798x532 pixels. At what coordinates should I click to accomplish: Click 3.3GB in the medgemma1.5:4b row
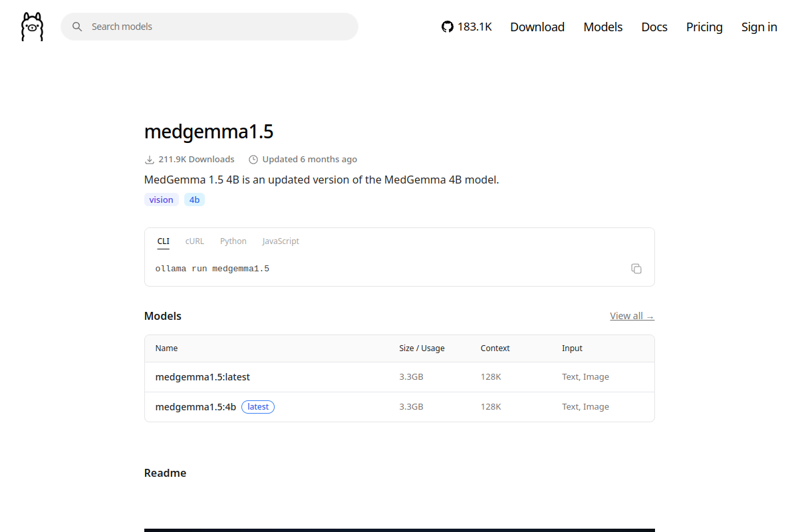(x=411, y=407)
